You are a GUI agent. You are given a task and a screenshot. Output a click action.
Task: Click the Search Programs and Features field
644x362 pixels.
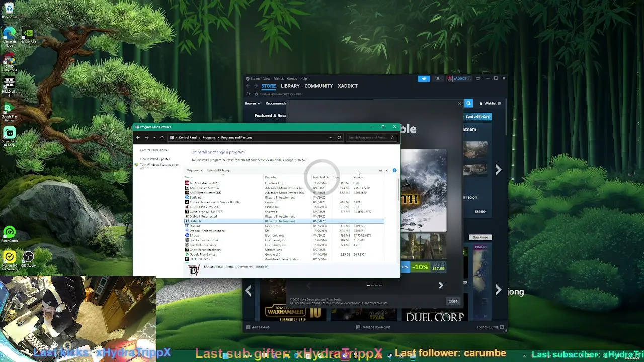tap(371, 137)
